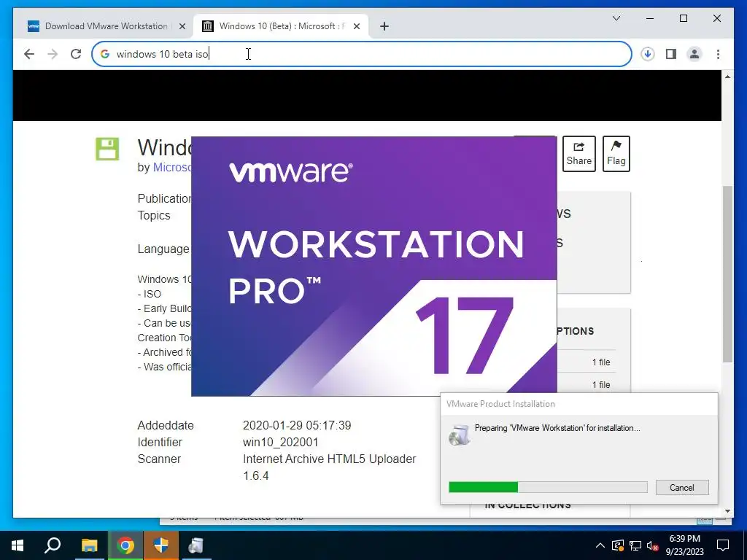Click the Scanner label
The width and height of the screenshot is (747, 560).
(x=159, y=459)
